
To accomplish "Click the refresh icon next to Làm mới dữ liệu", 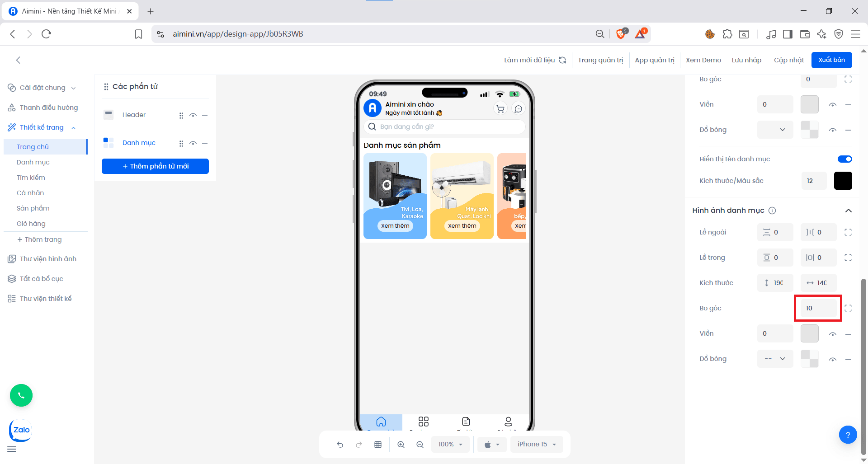I will [x=562, y=60].
